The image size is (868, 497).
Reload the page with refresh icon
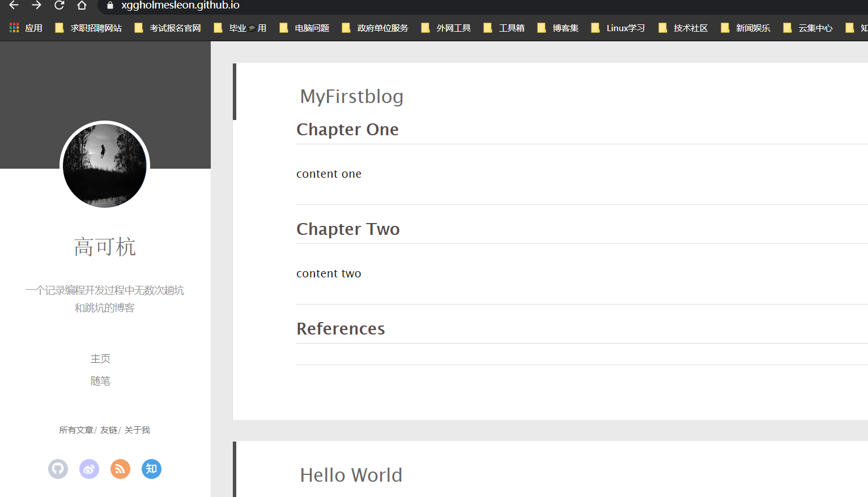click(59, 5)
